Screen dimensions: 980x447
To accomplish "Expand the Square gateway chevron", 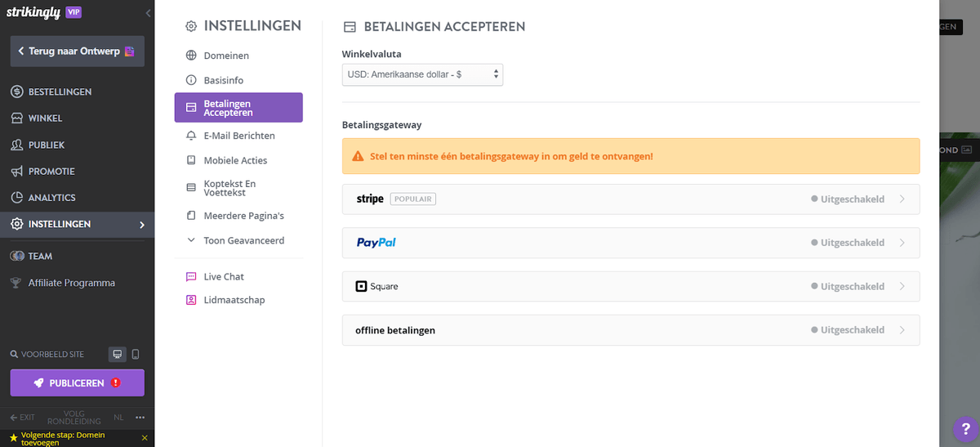I will coord(902,286).
